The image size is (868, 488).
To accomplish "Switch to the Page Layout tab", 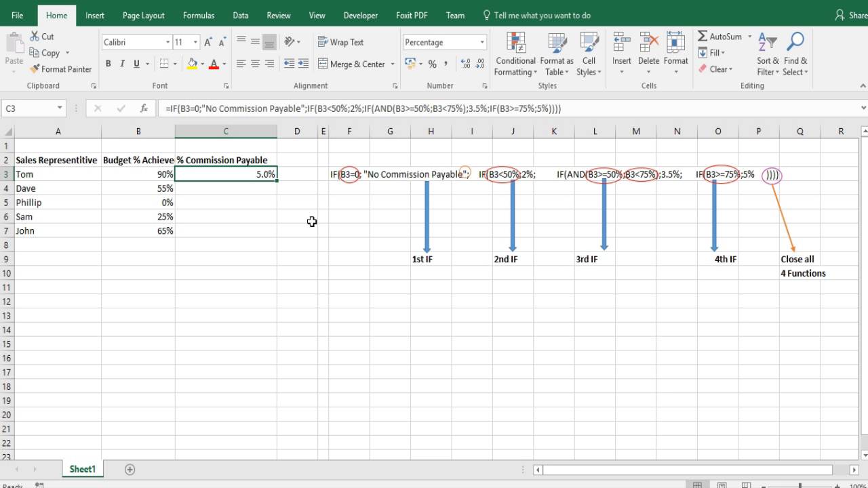I will tap(144, 15).
